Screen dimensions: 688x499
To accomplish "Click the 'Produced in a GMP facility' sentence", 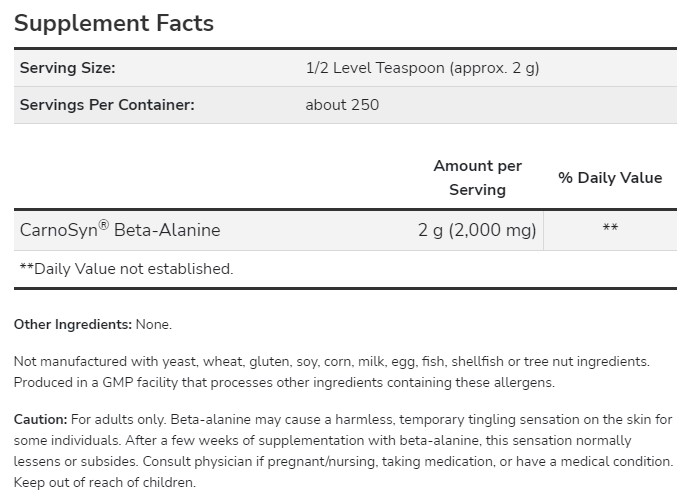I will [284, 383].
